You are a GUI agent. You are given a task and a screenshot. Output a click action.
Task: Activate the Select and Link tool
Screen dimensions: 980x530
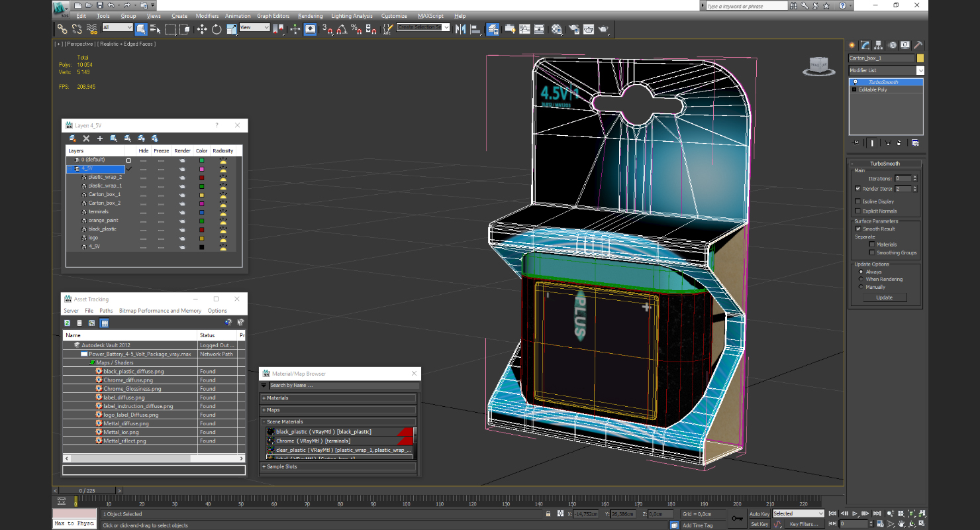(x=62, y=29)
